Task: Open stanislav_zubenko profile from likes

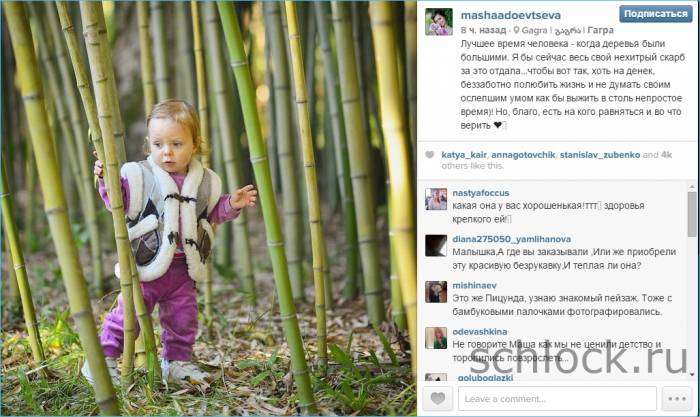Action: pyautogui.click(x=600, y=155)
